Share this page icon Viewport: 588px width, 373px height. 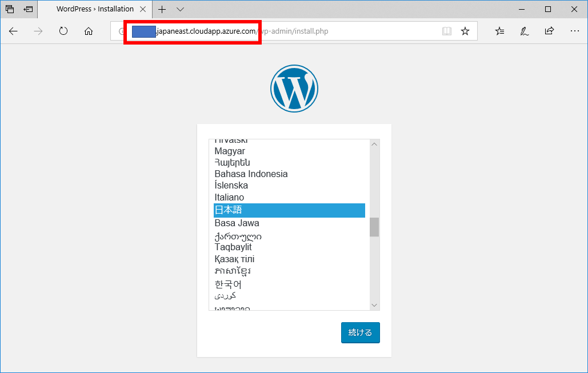coord(549,31)
